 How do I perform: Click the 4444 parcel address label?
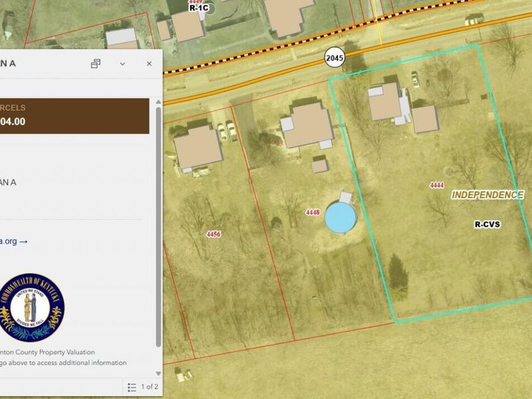coord(437,185)
